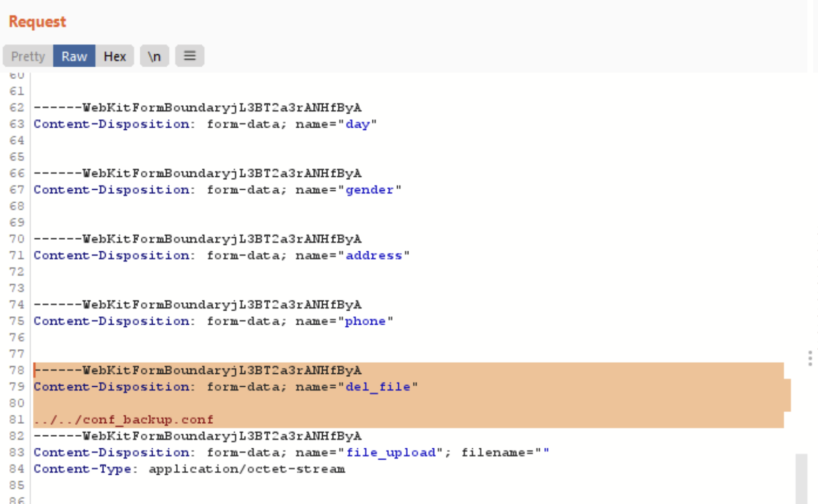Click Content-Disposition header on line 67
The height and width of the screenshot is (504, 818).
(x=112, y=190)
